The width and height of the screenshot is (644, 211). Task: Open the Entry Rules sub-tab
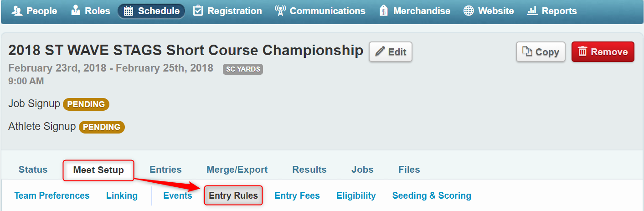pos(233,196)
